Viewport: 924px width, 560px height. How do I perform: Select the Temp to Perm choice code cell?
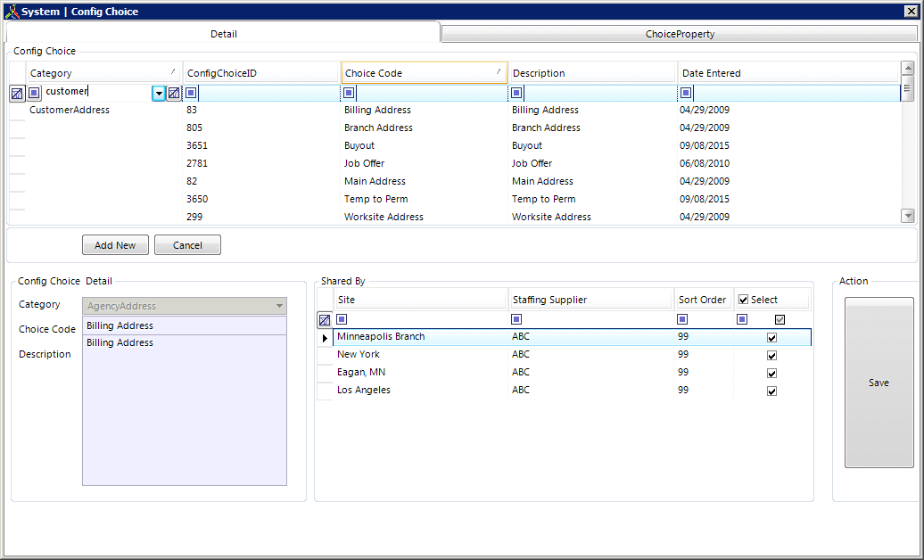(425, 199)
